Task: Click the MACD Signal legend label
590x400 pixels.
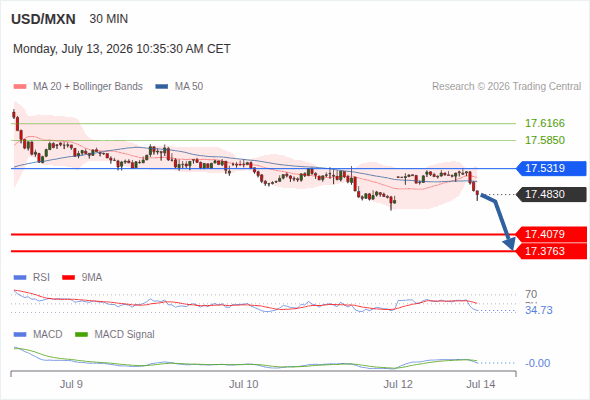Action: [125, 335]
